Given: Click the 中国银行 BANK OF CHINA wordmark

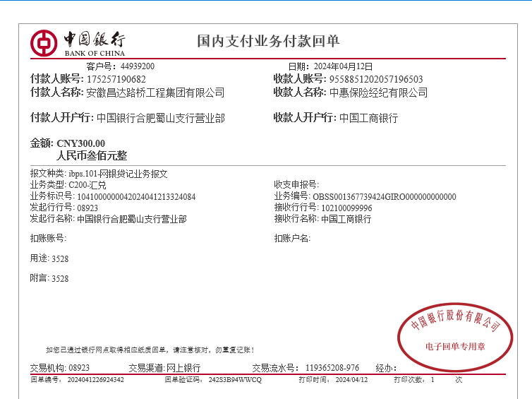Looking at the screenshot, I should (x=95, y=43).
